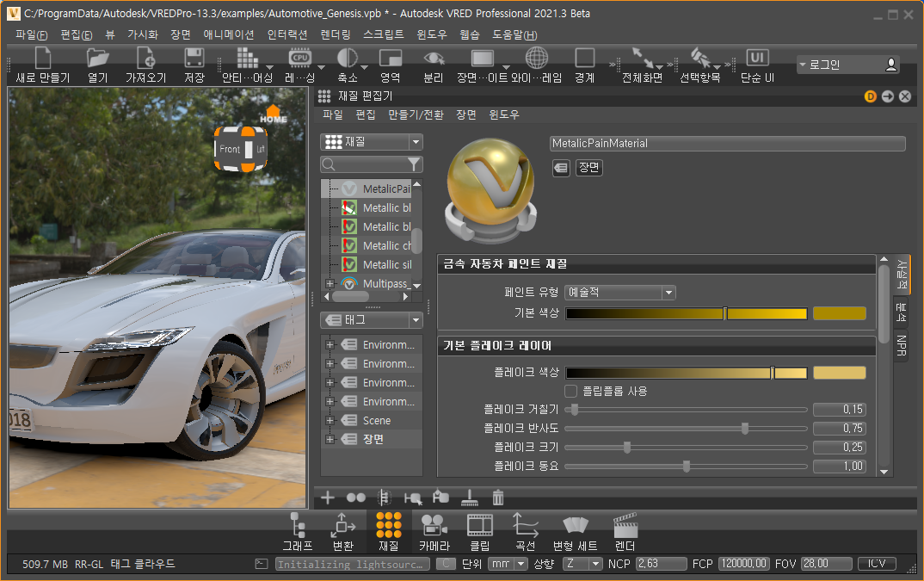Open the 카메라 editor from the bottom bar
This screenshot has height=581, width=924.
[434, 525]
